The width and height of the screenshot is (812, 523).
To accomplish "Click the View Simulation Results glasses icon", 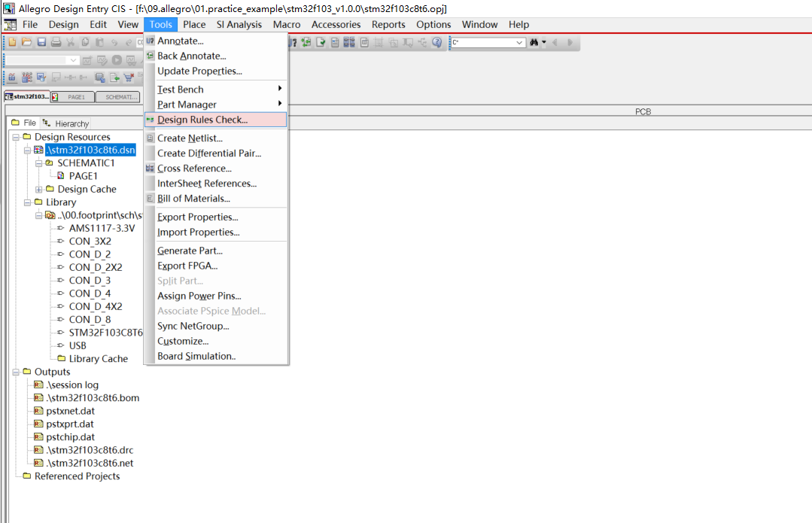I will pyautogui.click(x=132, y=61).
